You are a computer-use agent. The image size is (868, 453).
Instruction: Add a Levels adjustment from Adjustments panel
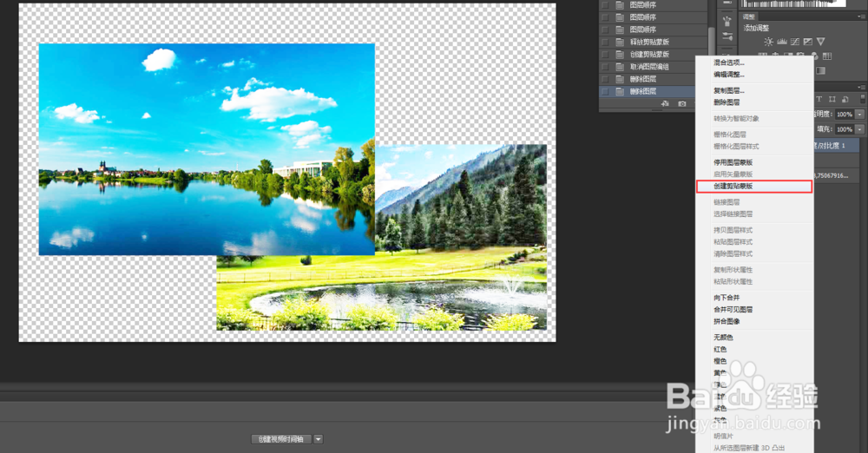click(782, 42)
